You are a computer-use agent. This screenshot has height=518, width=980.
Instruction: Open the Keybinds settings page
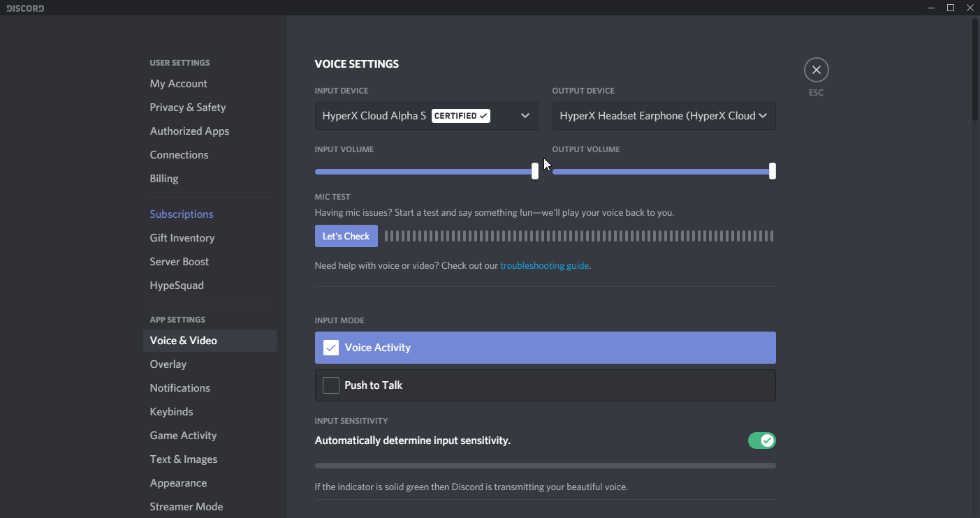171,412
